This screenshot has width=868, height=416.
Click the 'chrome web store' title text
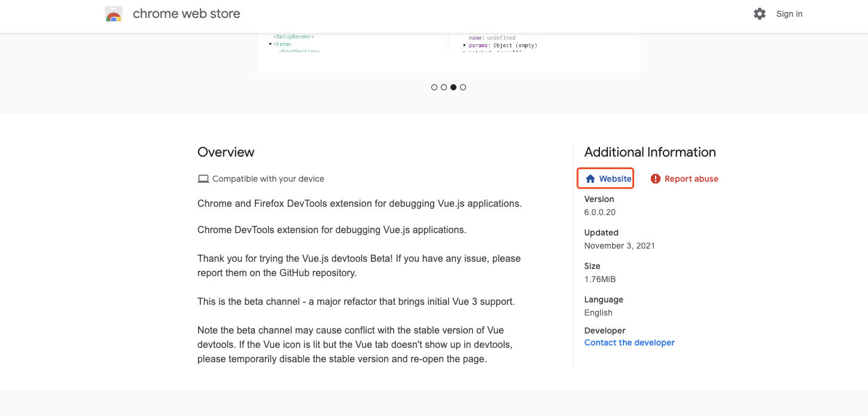[x=186, y=14]
